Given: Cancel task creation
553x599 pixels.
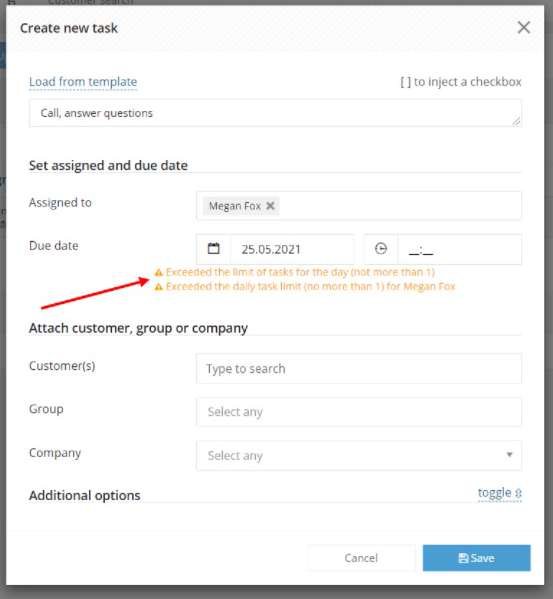Looking at the screenshot, I should pos(361,558).
